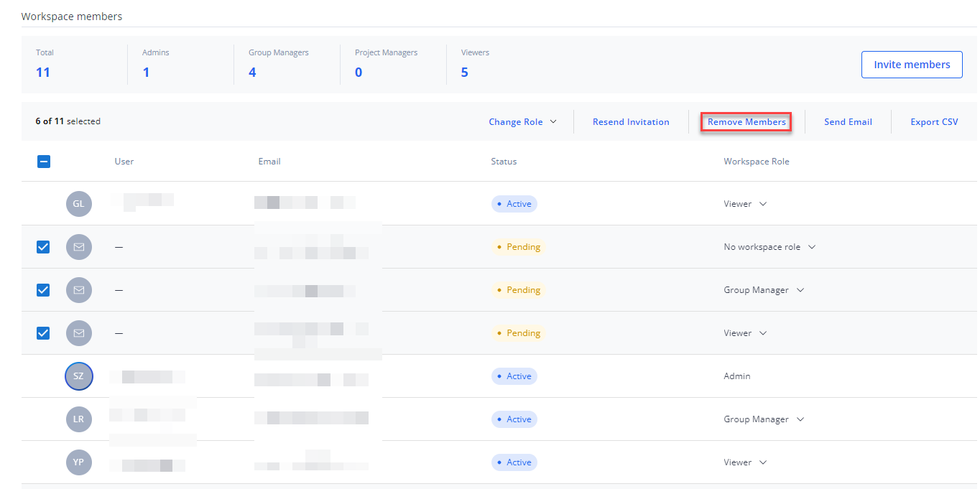Expand the No workspace role dropdown
Image resolution: width=980 pixels, height=489 pixels.
[769, 247]
